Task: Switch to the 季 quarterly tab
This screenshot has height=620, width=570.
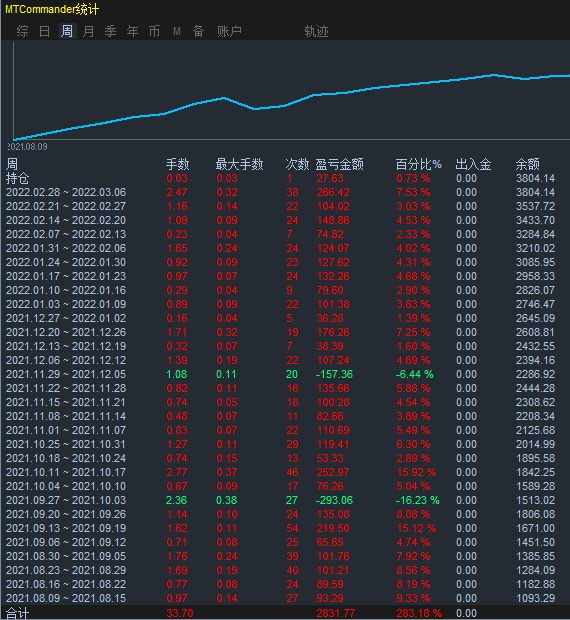Action: point(110,31)
